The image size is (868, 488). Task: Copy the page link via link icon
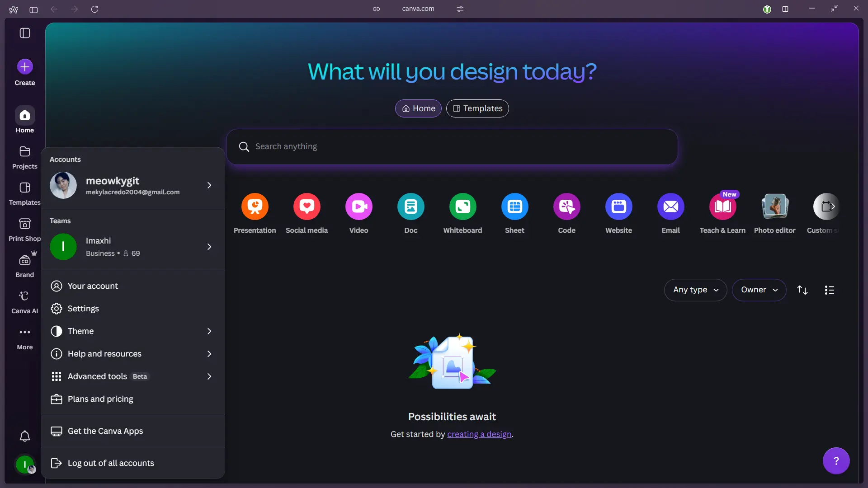coord(376,9)
